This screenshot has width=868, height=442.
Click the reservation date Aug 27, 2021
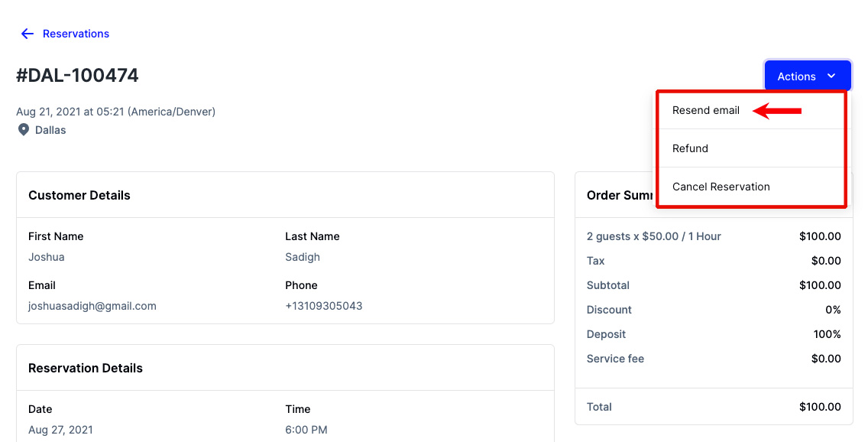(60, 430)
